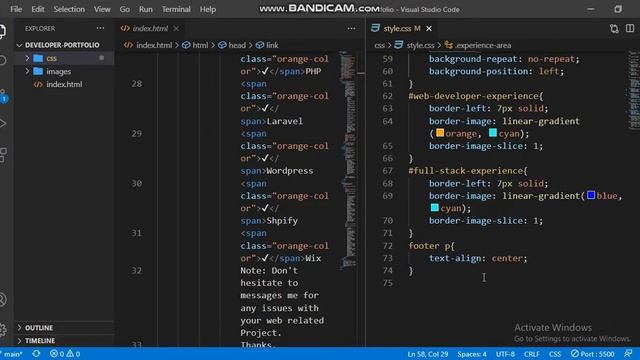Open index.html in the file explorer
Screen dimensions: 640x360
click(x=64, y=84)
